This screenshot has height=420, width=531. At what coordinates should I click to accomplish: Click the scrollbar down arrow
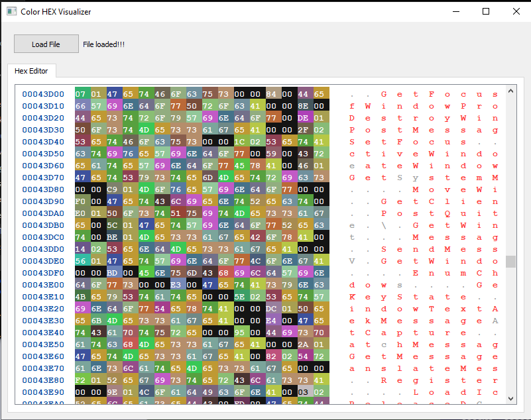pos(510,399)
